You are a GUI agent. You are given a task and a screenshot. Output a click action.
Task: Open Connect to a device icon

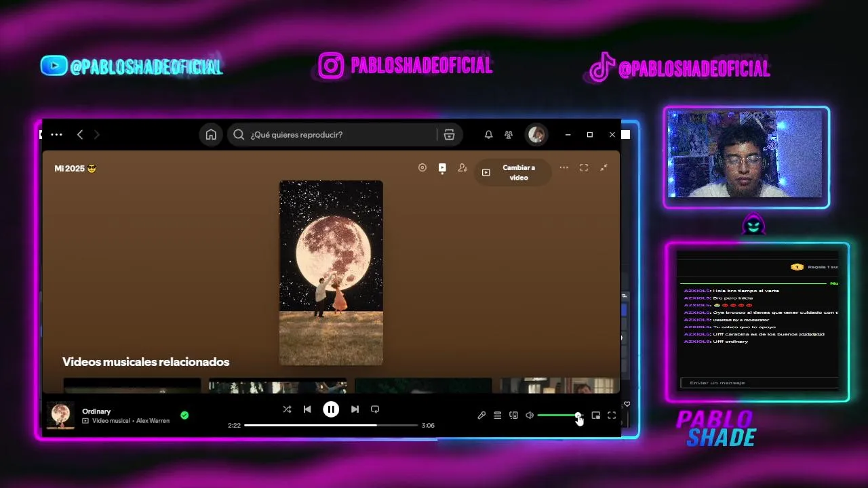[513, 415]
